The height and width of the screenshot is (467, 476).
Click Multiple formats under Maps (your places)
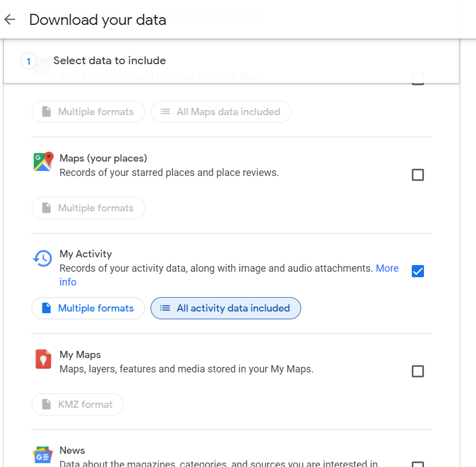click(88, 208)
